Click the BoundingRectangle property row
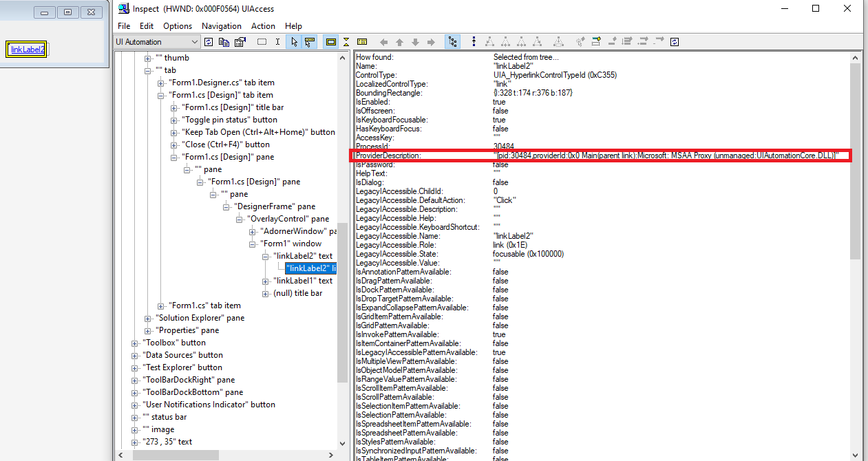 (602, 93)
